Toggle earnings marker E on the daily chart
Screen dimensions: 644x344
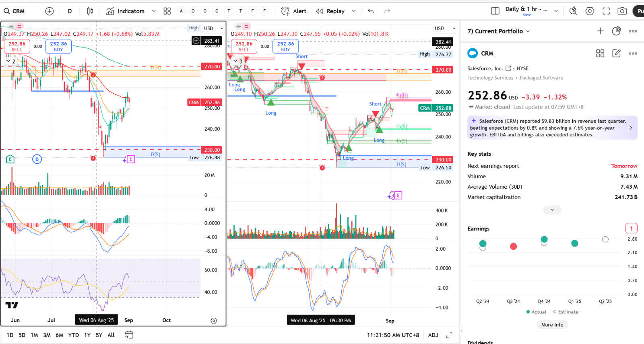click(x=10, y=159)
